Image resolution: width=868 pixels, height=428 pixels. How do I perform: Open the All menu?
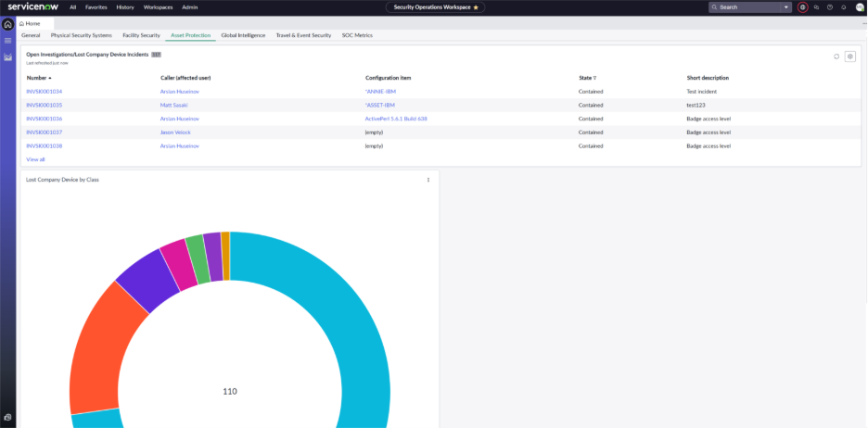[x=73, y=7]
